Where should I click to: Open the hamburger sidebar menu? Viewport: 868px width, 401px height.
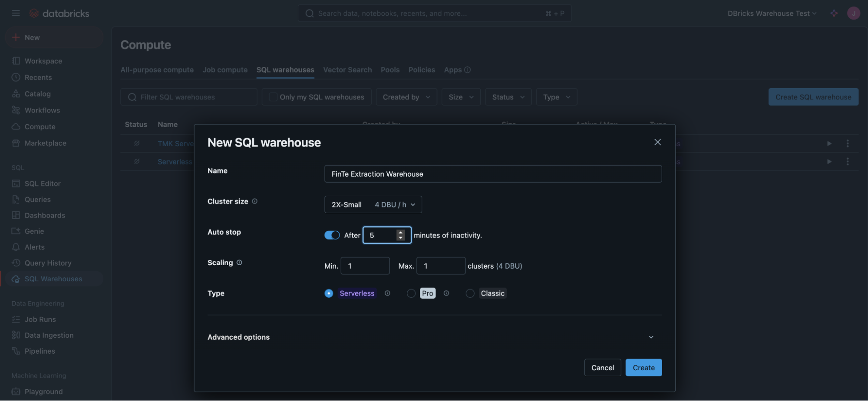point(16,13)
